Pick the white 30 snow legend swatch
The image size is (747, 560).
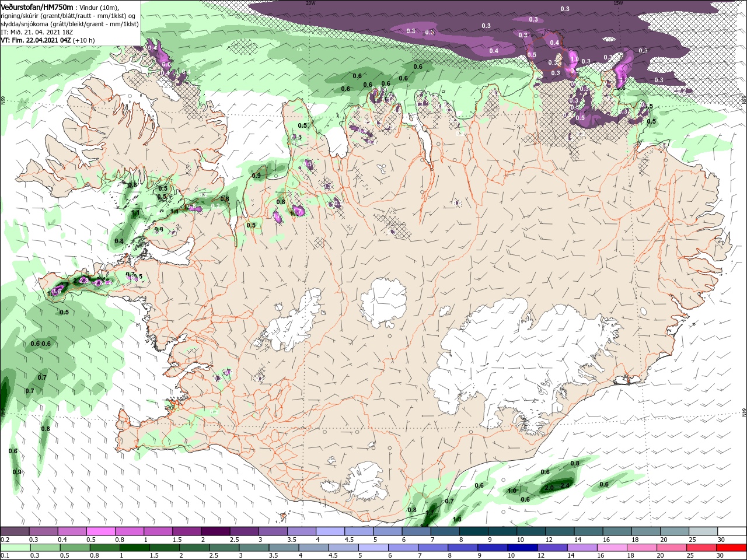(731, 531)
